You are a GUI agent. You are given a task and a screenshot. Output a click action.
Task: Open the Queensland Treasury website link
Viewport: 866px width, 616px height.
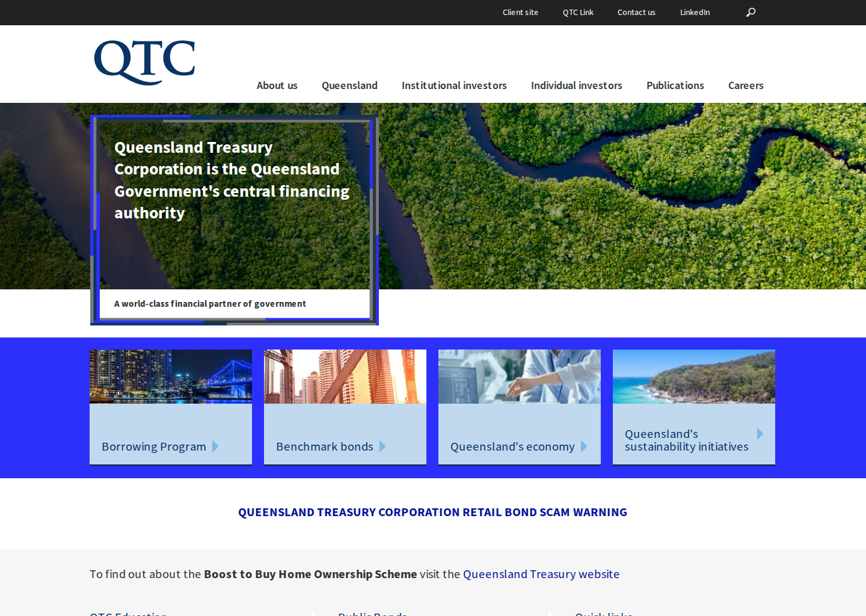[541, 574]
